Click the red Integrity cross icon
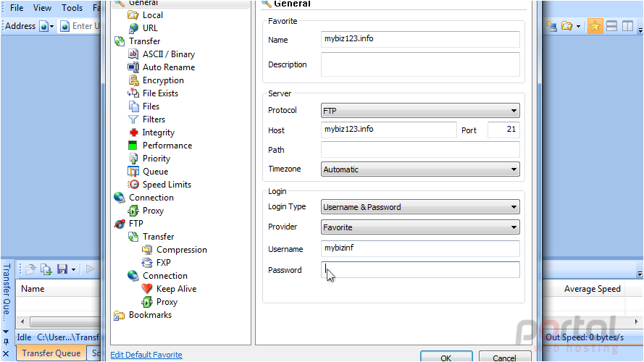The width and height of the screenshot is (644, 362). coord(133,132)
